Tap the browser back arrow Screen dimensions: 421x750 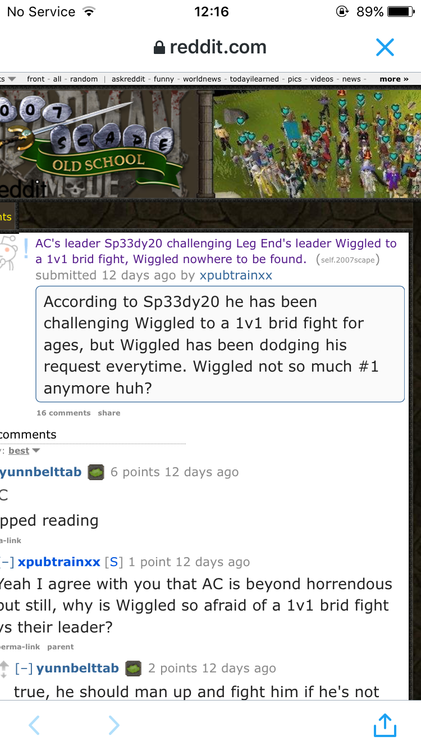(34, 725)
